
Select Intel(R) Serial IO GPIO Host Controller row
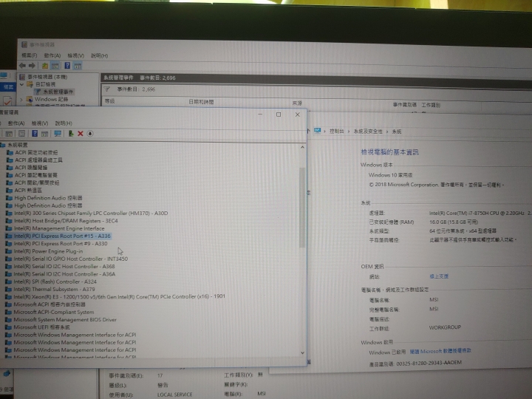71,259
